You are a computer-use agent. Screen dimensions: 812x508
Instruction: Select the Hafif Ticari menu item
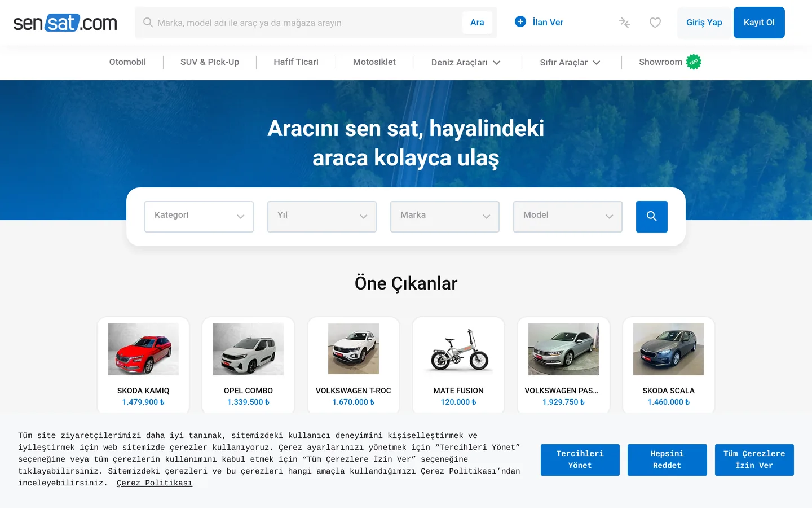coord(296,62)
